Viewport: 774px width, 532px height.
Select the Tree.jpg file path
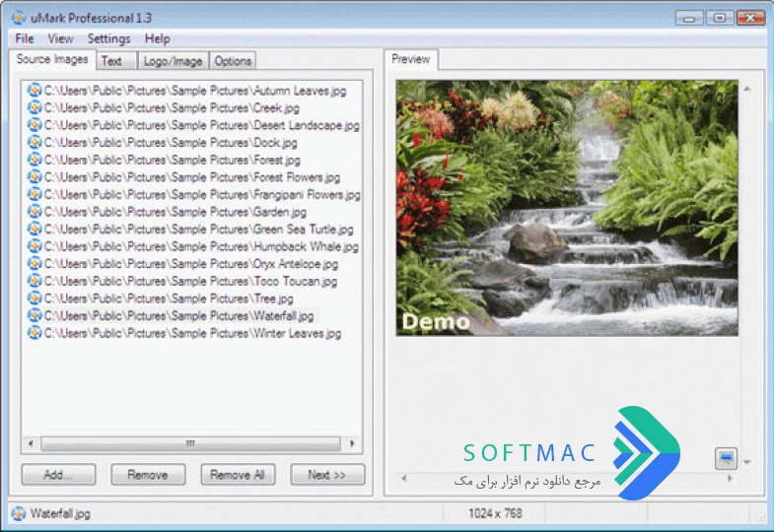click(169, 299)
